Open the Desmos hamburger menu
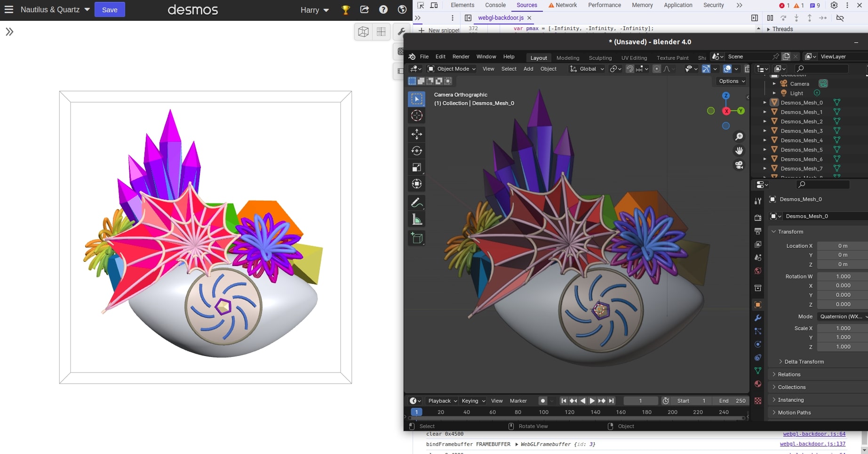This screenshot has height=454, width=868. [9, 9]
